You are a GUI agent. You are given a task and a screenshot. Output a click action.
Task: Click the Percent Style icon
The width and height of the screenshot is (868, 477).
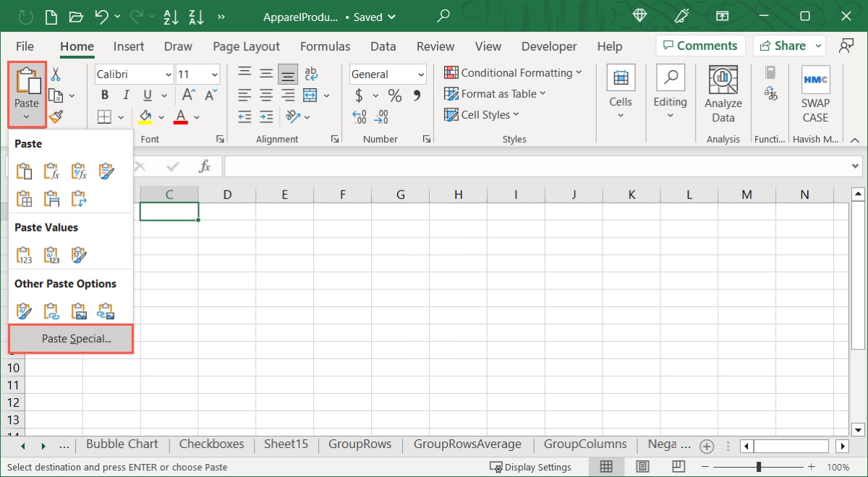(394, 96)
